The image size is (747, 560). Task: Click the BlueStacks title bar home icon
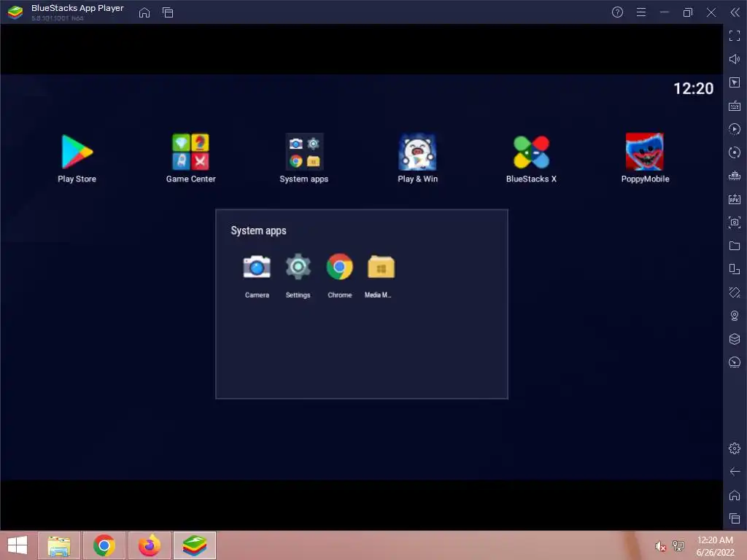pyautogui.click(x=144, y=12)
